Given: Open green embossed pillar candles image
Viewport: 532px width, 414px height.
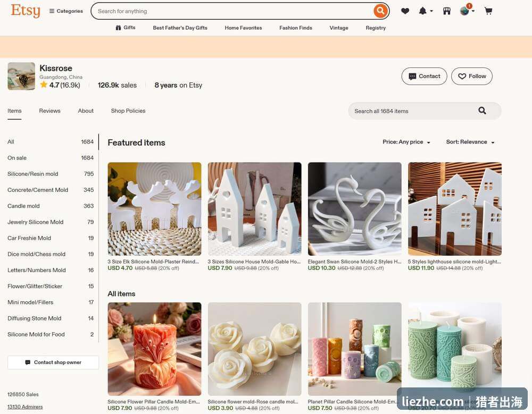Looking at the screenshot, I should coord(455,349).
